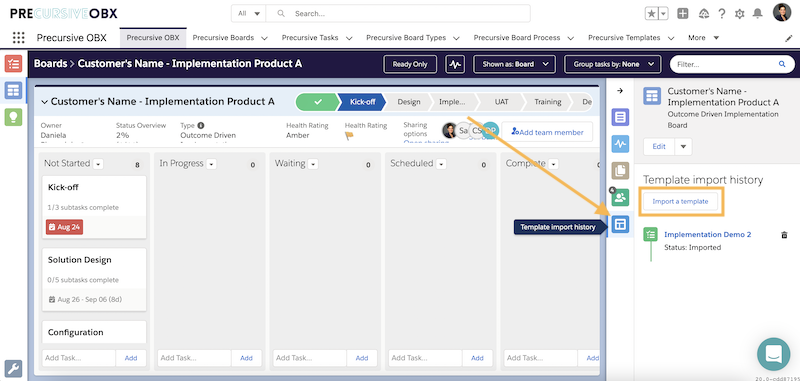Click the Type info icon
This screenshot has width=800, height=381.
click(201, 125)
